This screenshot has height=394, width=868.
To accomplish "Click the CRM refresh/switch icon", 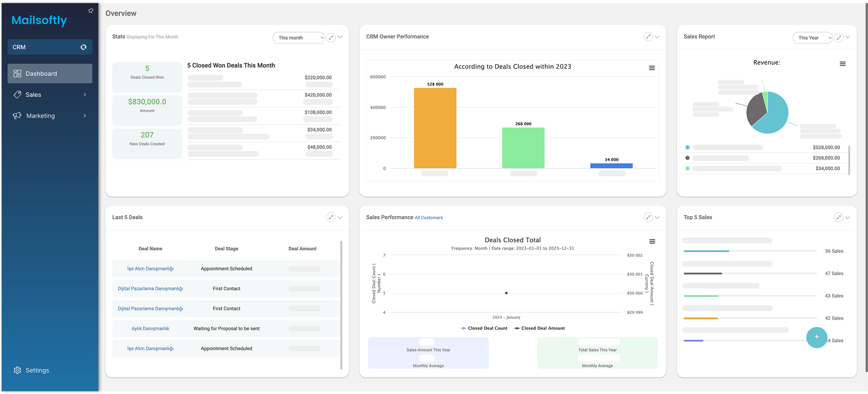I will [83, 47].
